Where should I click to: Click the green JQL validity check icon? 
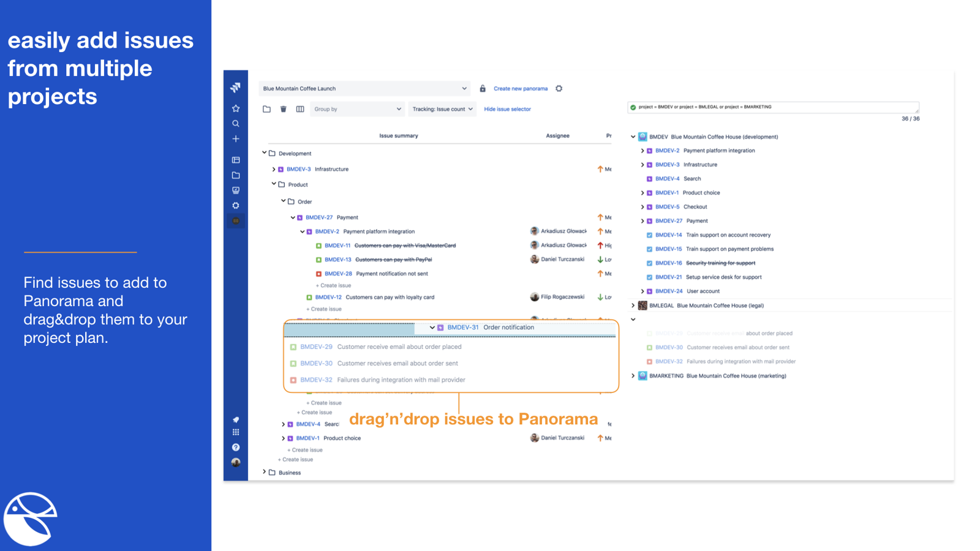coord(633,107)
